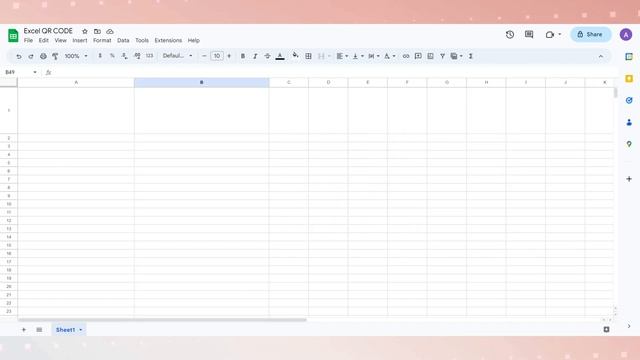
Task: Get add-ons with the side panel plus
Action: 629,179
